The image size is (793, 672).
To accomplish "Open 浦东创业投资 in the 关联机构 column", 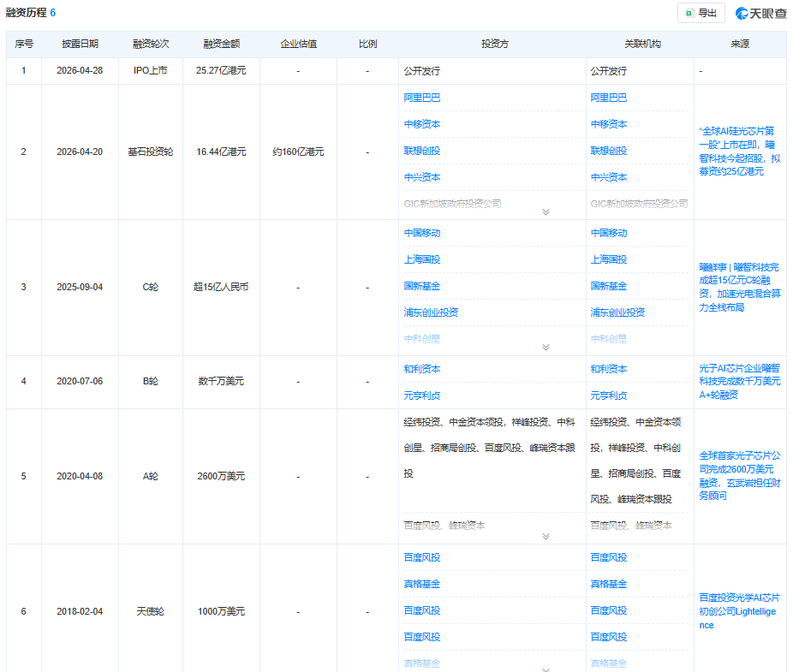I will pyautogui.click(x=617, y=312).
